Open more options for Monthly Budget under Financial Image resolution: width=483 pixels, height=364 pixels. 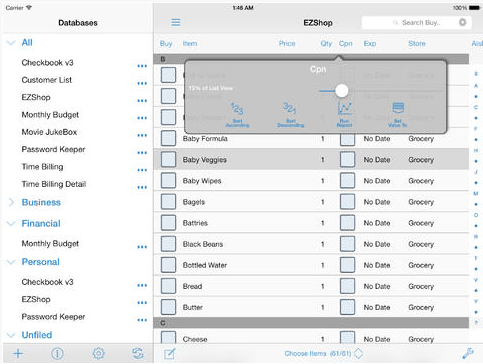pyautogui.click(x=142, y=247)
